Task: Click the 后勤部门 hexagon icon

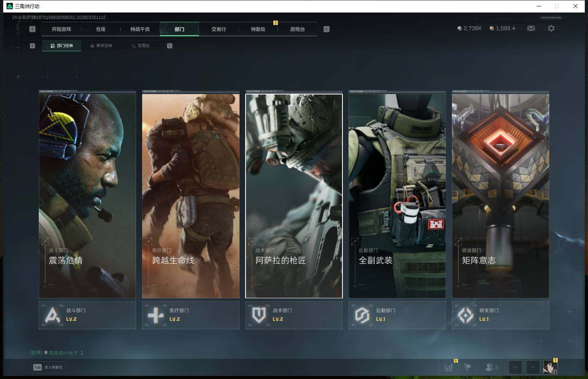Action: click(362, 315)
